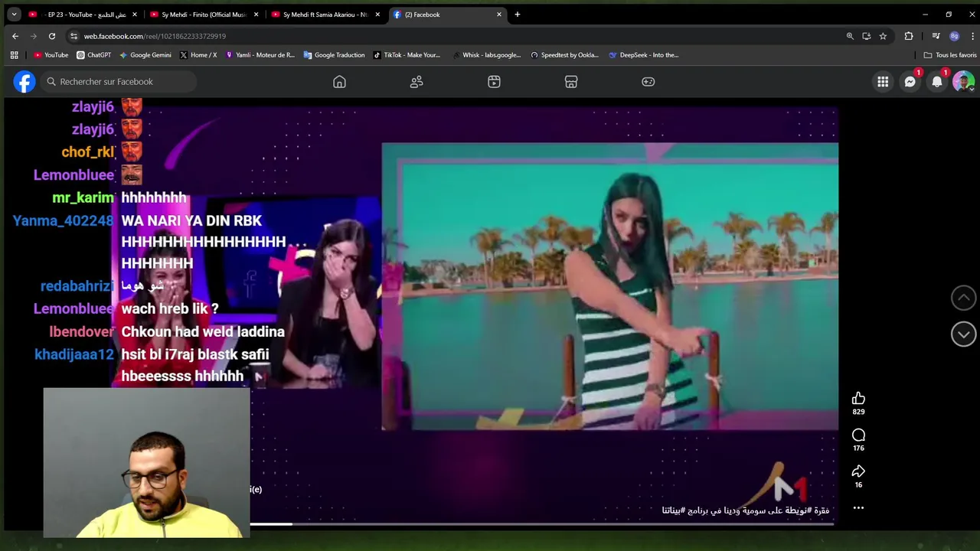Image resolution: width=980 pixels, height=551 pixels.
Task: Open the Whisk - labs.google bookmark
Action: (x=486, y=55)
